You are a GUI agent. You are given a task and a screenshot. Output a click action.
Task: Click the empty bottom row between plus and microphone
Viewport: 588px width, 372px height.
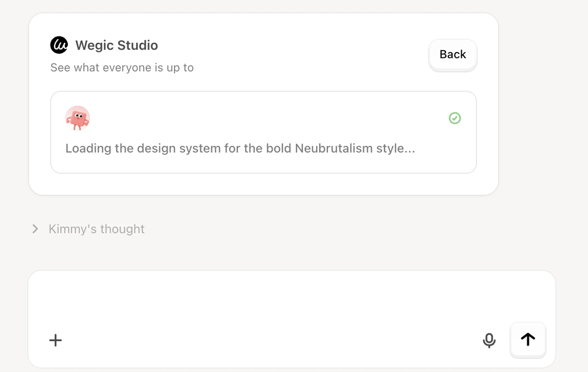271,340
